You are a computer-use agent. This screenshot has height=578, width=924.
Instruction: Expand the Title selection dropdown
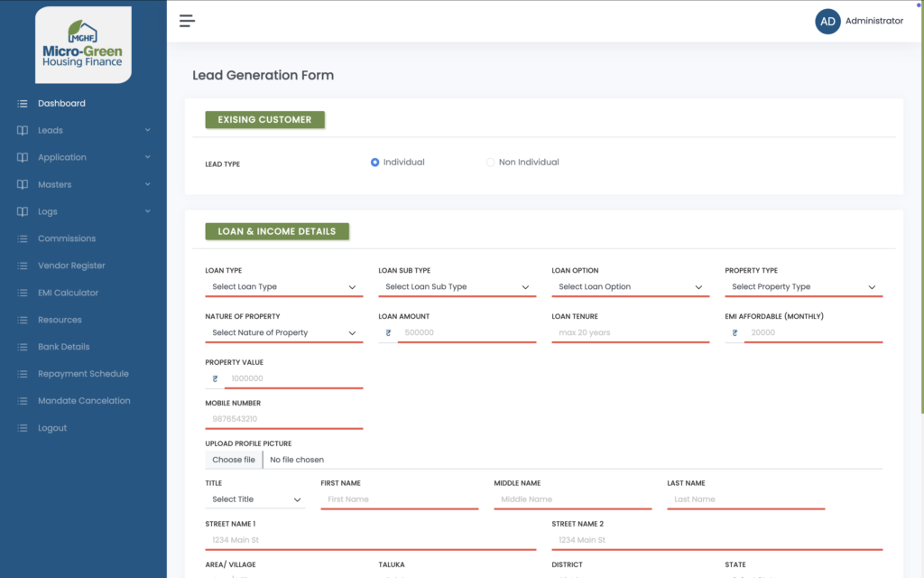[x=255, y=499]
